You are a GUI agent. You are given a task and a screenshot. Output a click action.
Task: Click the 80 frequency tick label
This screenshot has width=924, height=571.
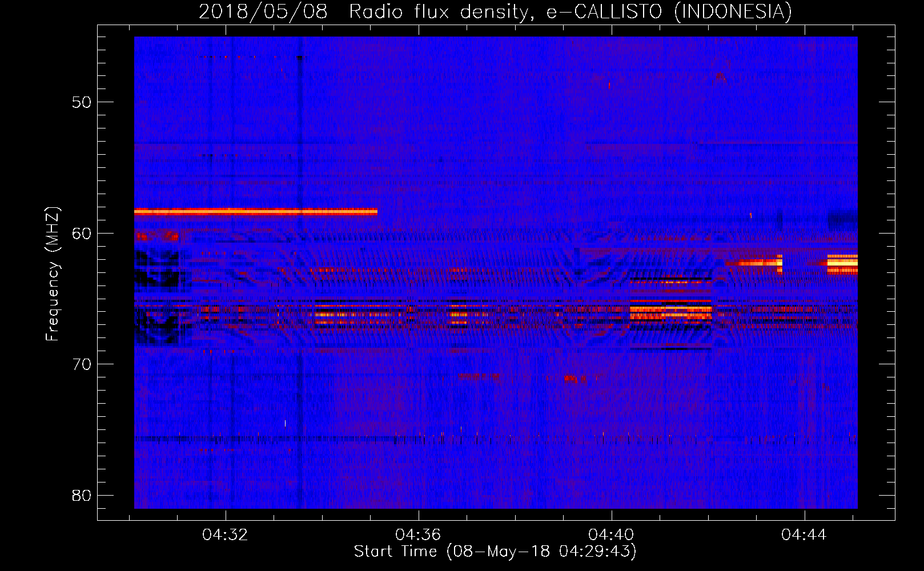82,495
